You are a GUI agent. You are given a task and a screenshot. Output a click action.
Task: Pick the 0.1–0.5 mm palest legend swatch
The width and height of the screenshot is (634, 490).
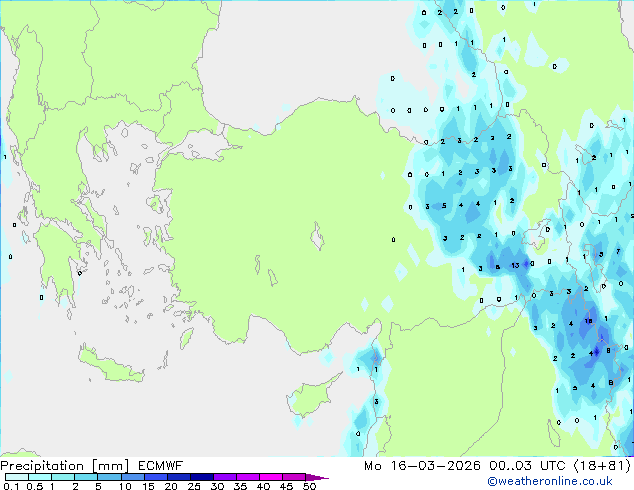[x=17, y=477]
